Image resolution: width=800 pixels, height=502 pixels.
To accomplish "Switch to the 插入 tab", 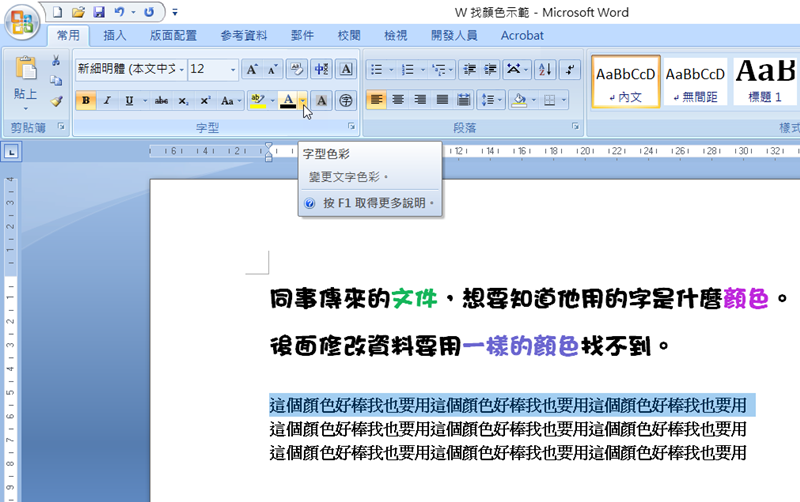I will click(114, 35).
